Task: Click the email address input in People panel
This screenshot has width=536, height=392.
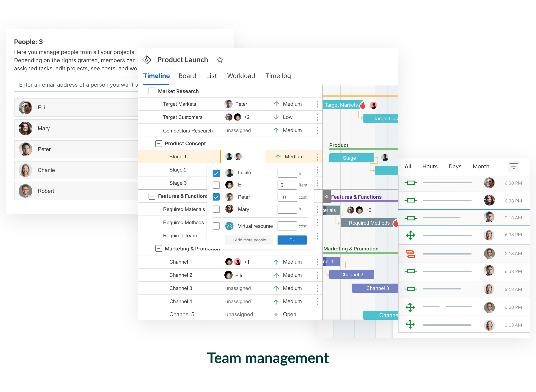Action: click(76, 85)
